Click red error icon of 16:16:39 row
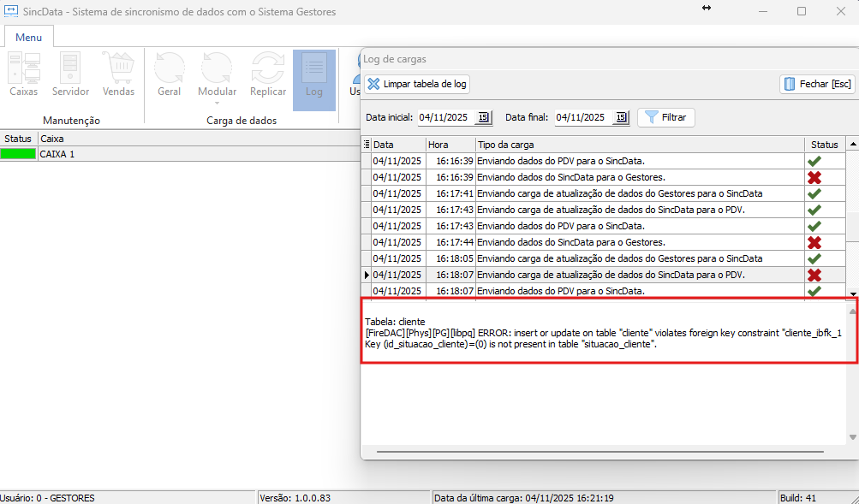The width and height of the screenshot is (859, 504). (x=814, y=177)
